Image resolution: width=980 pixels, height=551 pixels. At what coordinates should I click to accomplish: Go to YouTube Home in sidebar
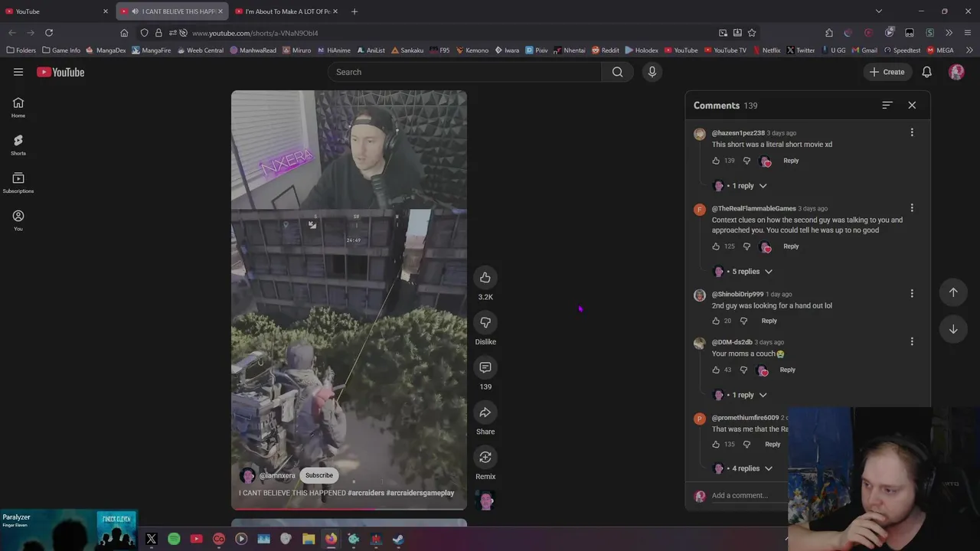pyautogui.click(x=18, y=107)
